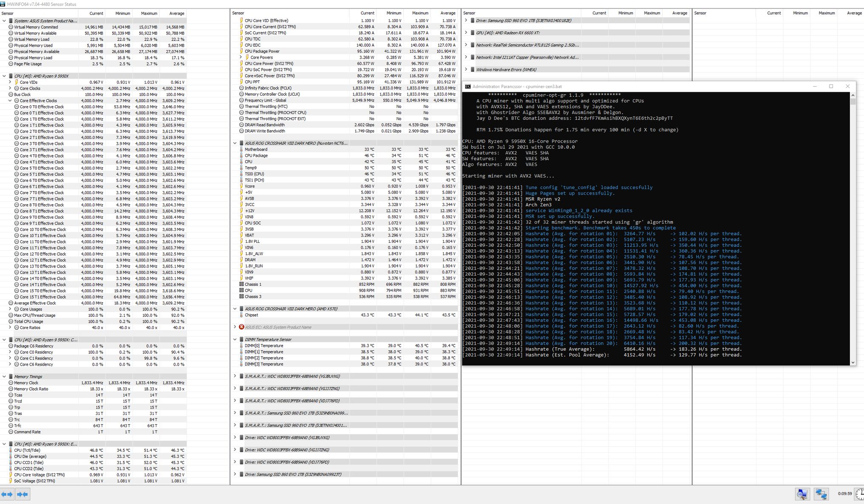
Task: Expand the Core Powers row
Action: coord(241,57)
